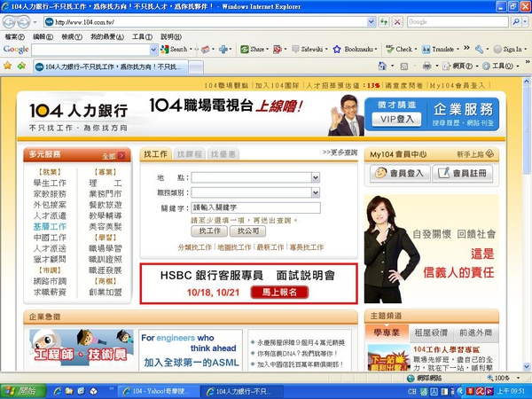The height and width of the screenshot is (399, 532).
Task: Click the browser Back arrow button
Action: click(x=9, y=22)
